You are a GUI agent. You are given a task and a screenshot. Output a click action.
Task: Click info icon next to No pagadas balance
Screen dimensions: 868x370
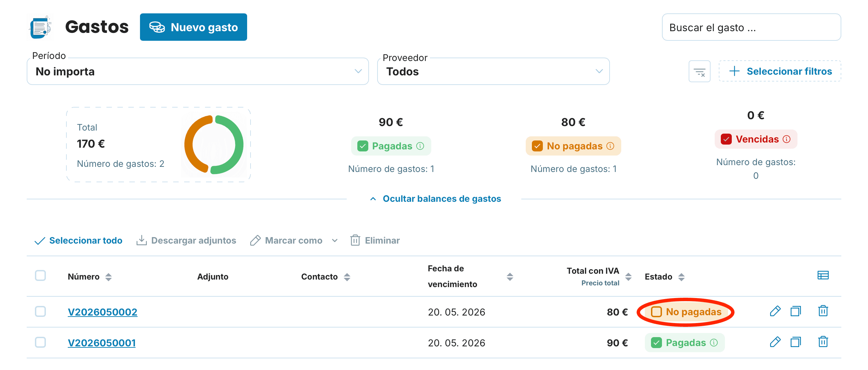coord(610,146)
